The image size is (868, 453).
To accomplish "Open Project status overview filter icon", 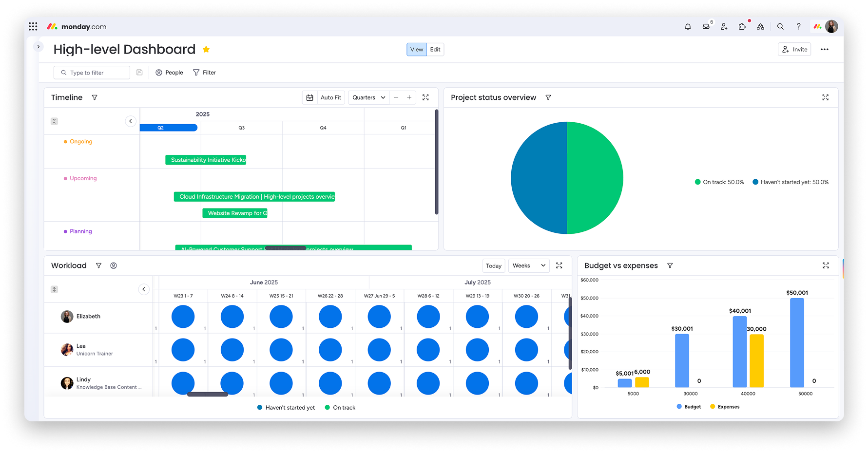I will [x=548, y=97].
